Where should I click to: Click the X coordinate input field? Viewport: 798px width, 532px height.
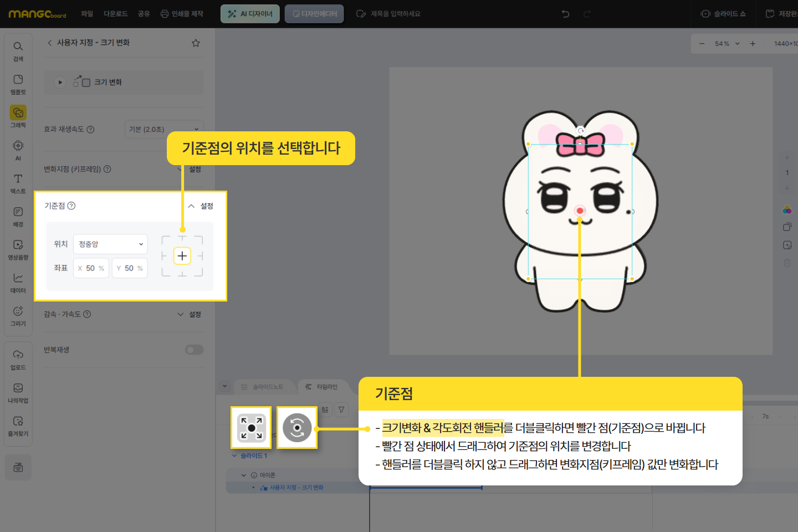click(90, 268)
